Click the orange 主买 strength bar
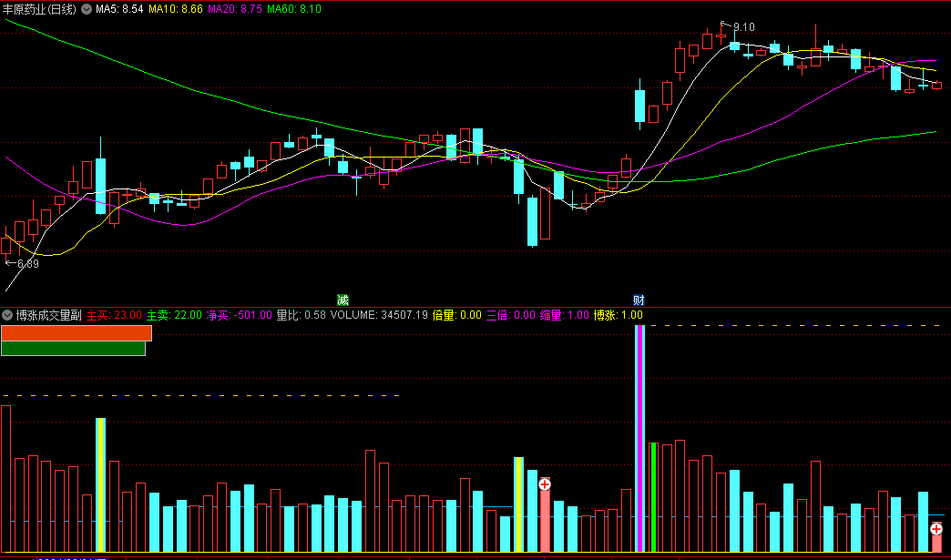The width and height of the screenshot is (951, 560). tap(77, 333)
